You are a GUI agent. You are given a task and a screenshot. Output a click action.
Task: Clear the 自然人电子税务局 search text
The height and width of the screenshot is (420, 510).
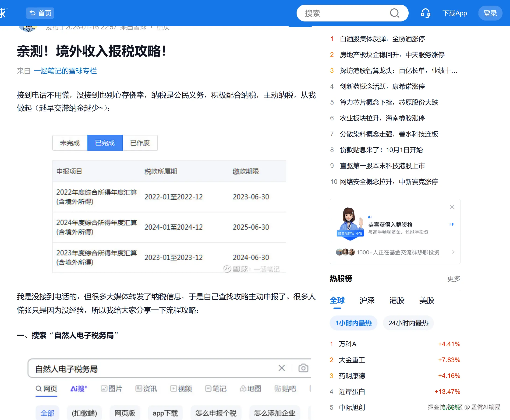click(x=282, y=368)
